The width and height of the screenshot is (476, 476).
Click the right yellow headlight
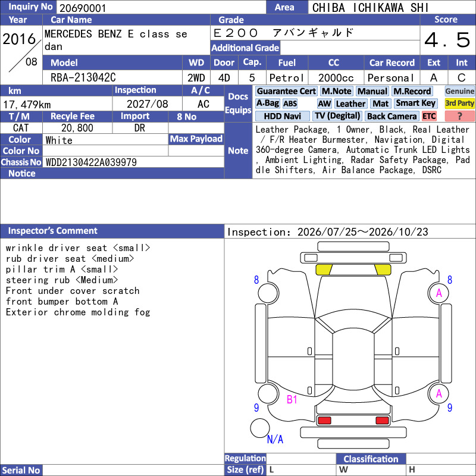point(383,270)
